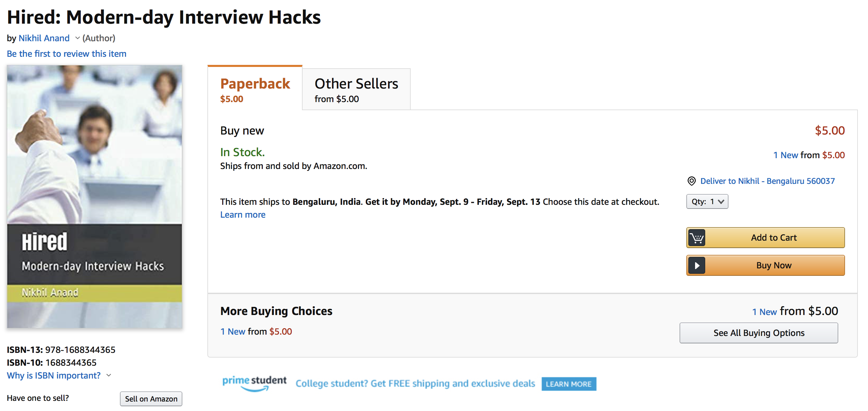The image size is (868, 411).
Task: Click Be the first to review link
Action: point(67,54)
